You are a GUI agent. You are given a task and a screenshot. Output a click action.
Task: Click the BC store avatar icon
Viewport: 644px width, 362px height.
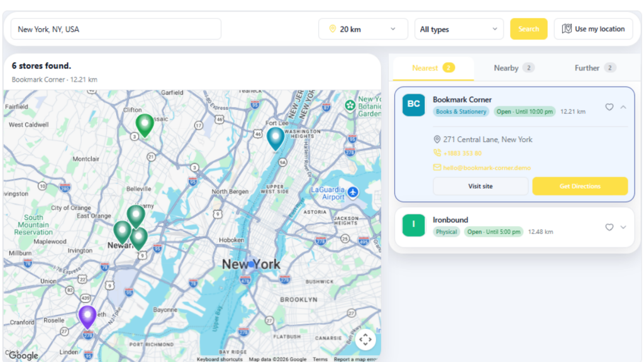(x=414, y=105)
